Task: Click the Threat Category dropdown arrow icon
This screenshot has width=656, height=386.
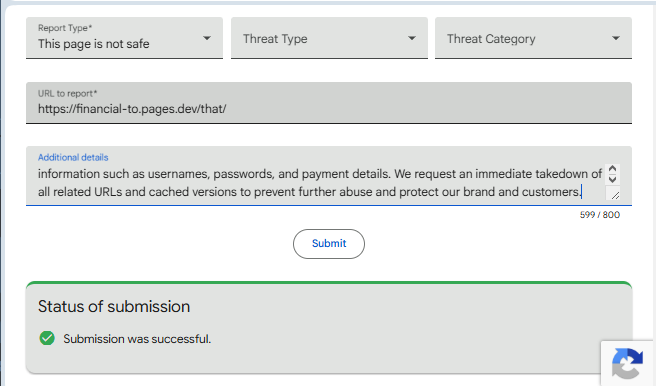Action: pyautogui.click(x=615, y=38)
